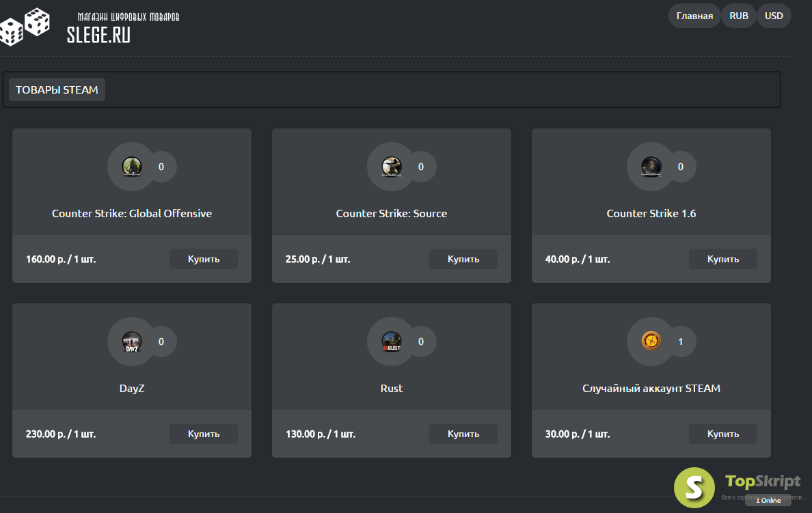The image size is (812, 513).
Task: Open the Counter Strike: Source title
Action: click(x=392, y=213)
